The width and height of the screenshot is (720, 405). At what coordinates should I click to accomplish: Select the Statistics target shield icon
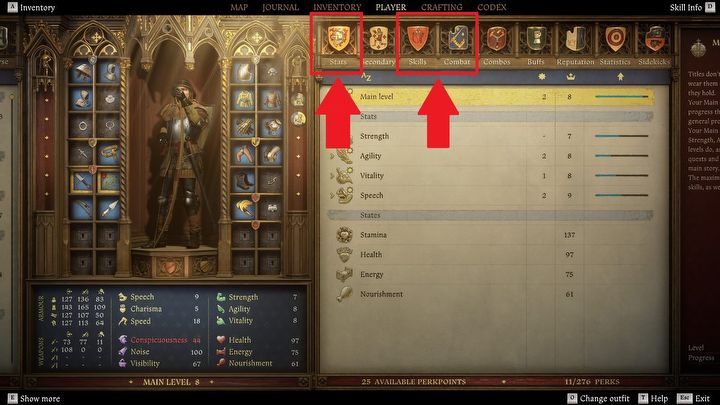point(615,39)
